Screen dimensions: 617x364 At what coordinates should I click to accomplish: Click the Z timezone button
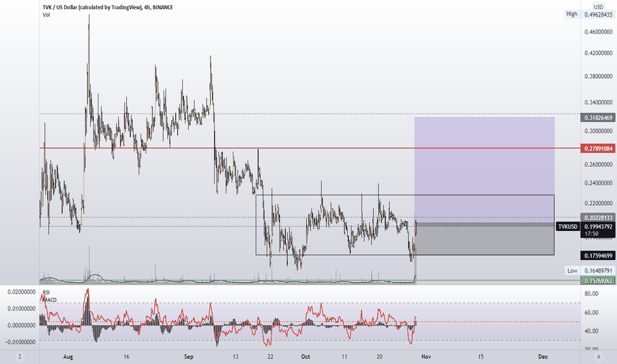[20, 357]
